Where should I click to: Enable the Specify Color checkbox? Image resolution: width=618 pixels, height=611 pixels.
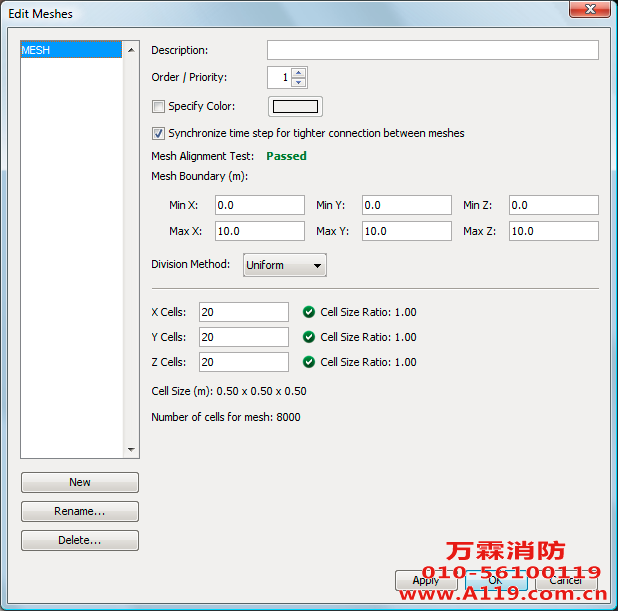point(158,107)
